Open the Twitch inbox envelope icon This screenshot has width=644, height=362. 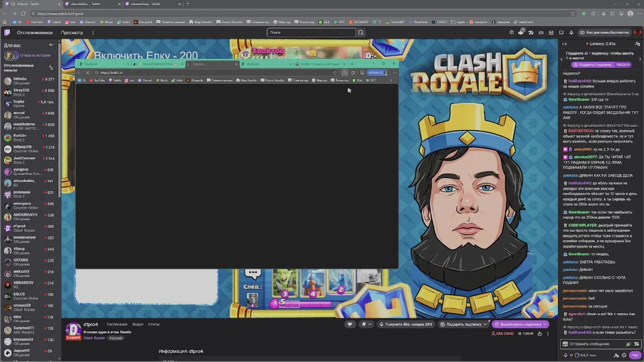coord(551,33)
